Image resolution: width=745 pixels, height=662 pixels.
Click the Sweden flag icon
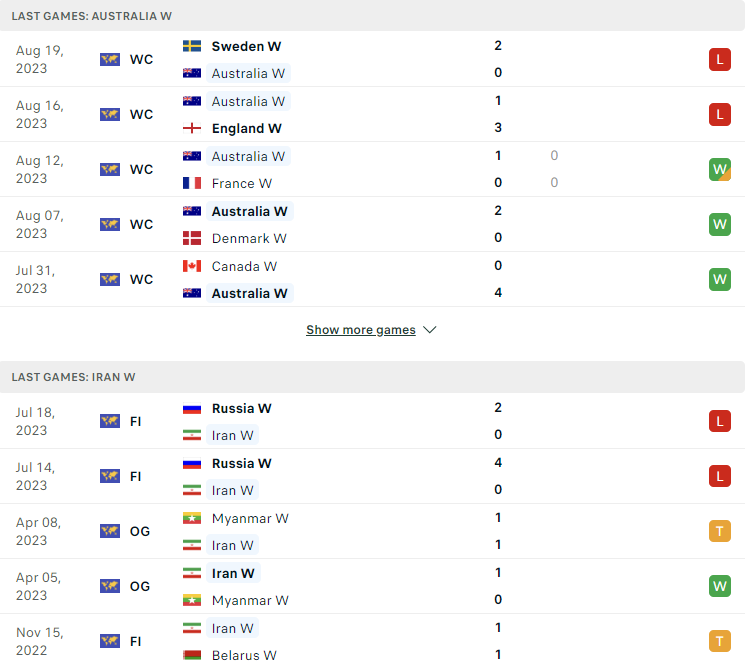(192, 46)
